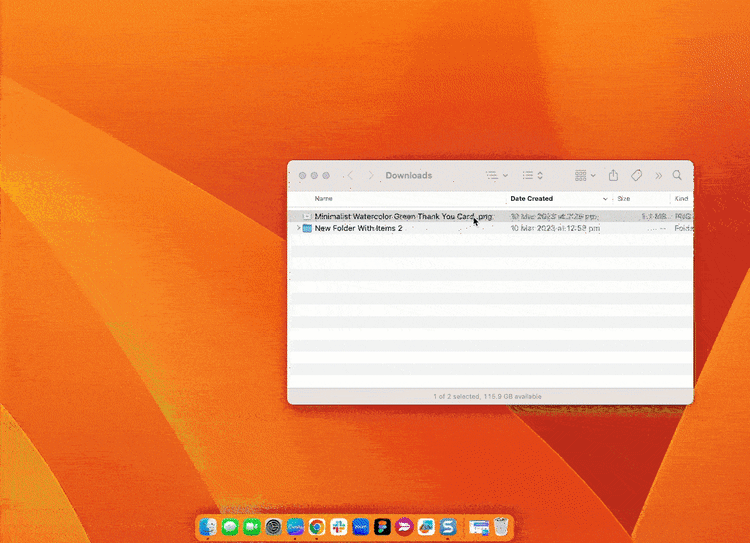Image resolution: width=750 pixels, height=543 pixels.
Task: Click the Tags icon in Finder toolbar
Action: (x=636, y=176)
